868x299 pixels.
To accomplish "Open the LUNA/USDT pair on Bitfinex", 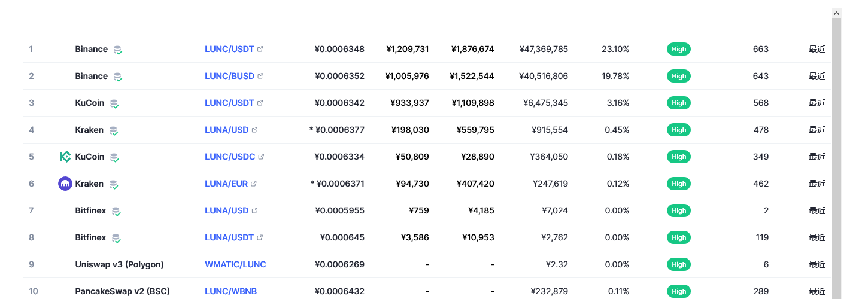I will coord(229,237).
